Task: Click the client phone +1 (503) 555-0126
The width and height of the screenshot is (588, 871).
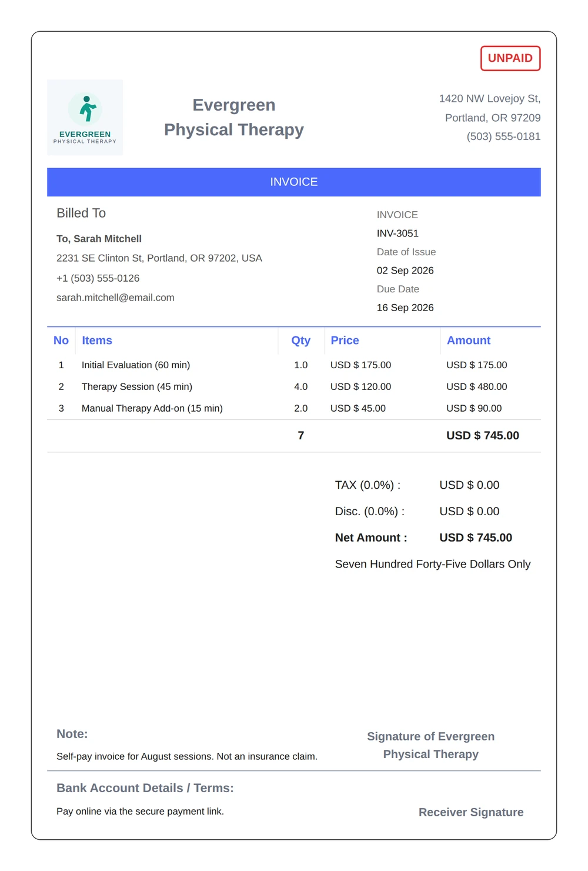Action: coord(98,278)
